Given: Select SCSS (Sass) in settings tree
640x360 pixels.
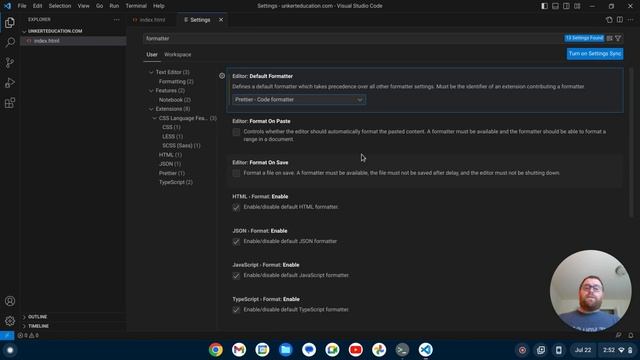Looking at the screenshot, I should tap(181, 146).
